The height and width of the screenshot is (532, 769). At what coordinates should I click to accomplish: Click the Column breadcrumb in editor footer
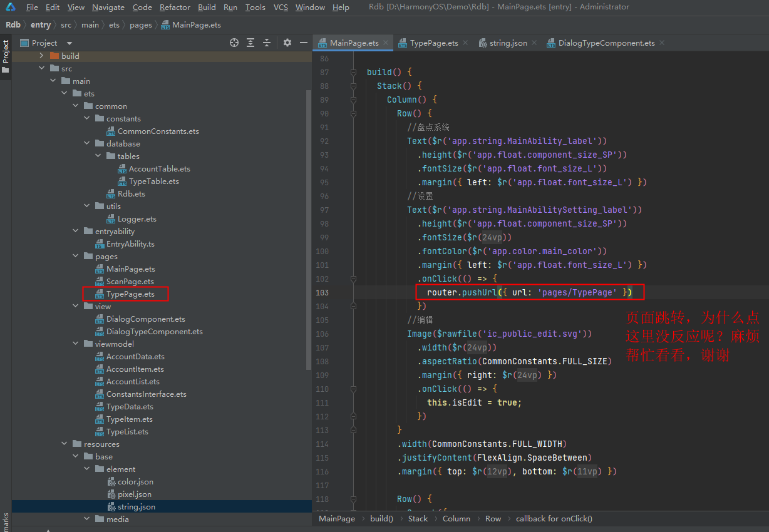point(457,518)
